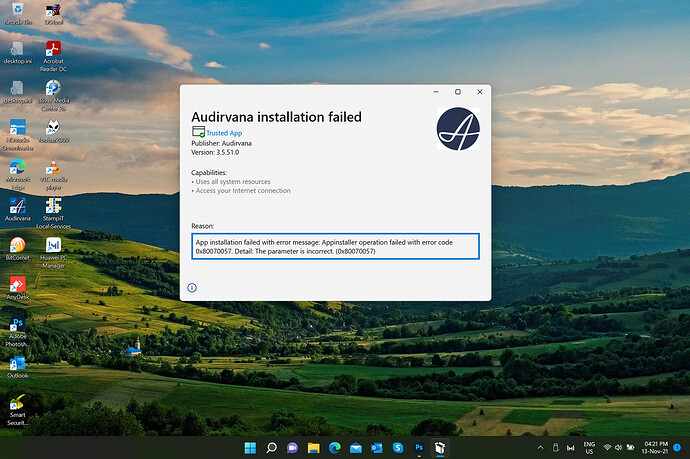Image resolution: width=690 pixels, height=459 pixels.
Task: Select the Adobe Photoshop desktop shortcut
Action: 18,331
